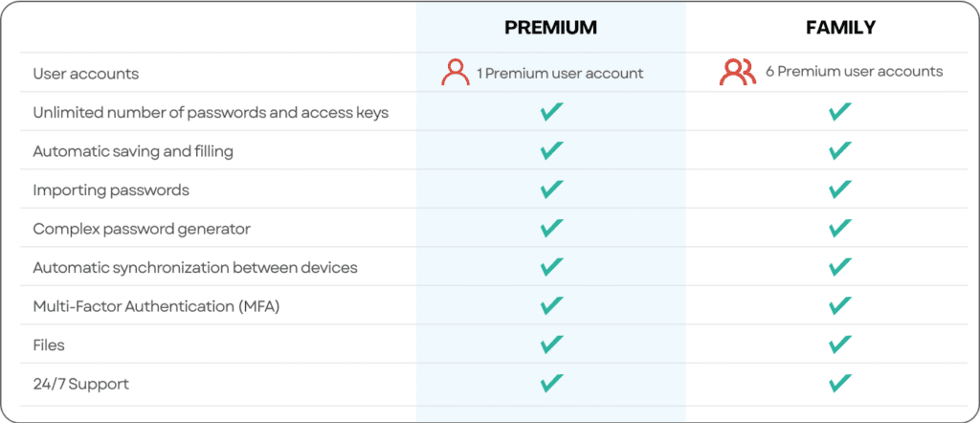980x423 pixels.
Task: Select the FAMILY column header
Action: click(x=840, y=28)
